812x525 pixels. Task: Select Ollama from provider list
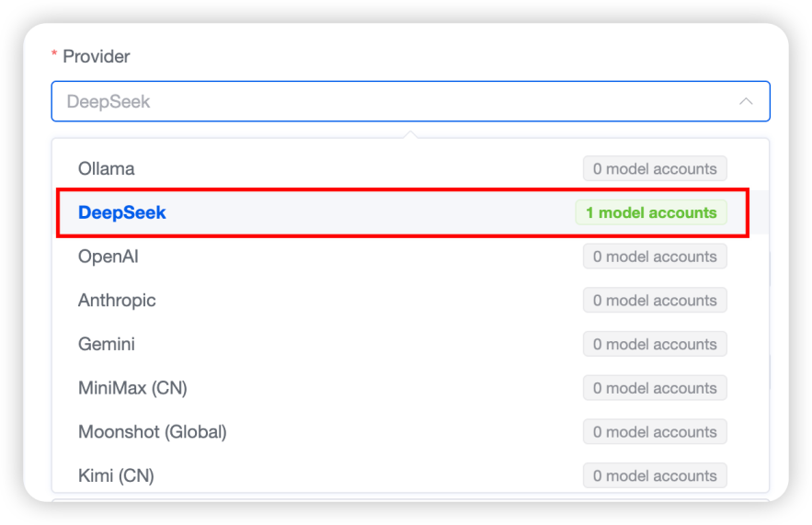[x=107, y=169]
